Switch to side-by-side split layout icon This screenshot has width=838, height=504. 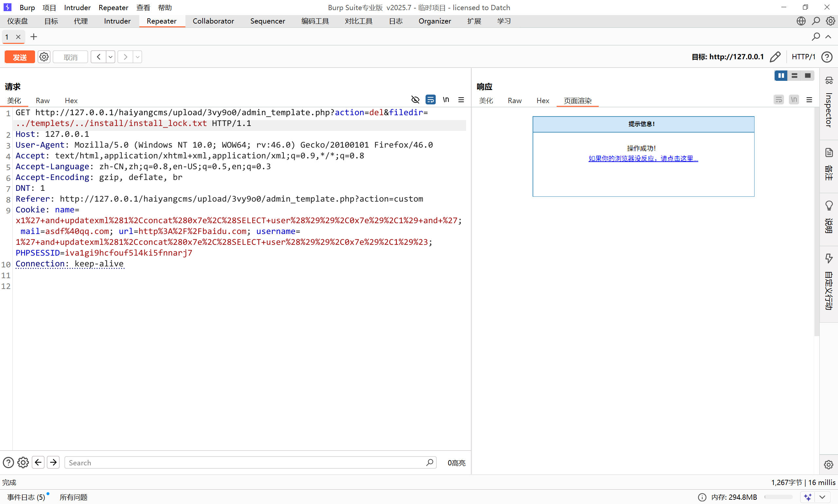[x=781, y=75]
